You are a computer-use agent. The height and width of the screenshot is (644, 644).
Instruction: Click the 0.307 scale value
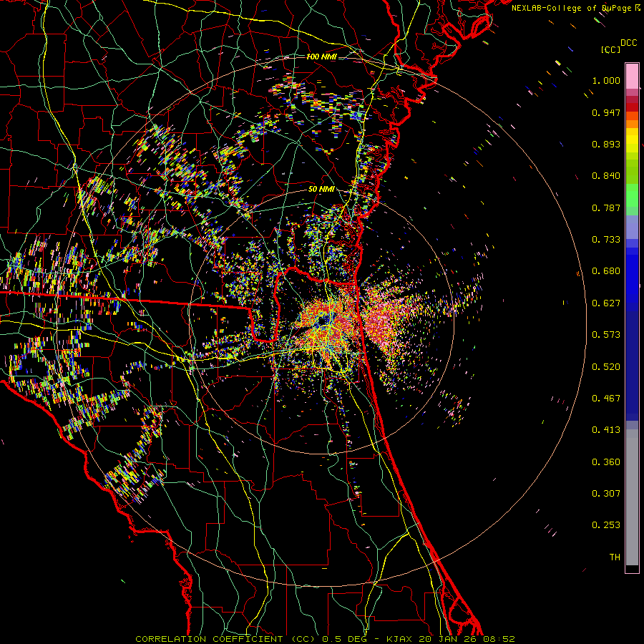(606, 494)
